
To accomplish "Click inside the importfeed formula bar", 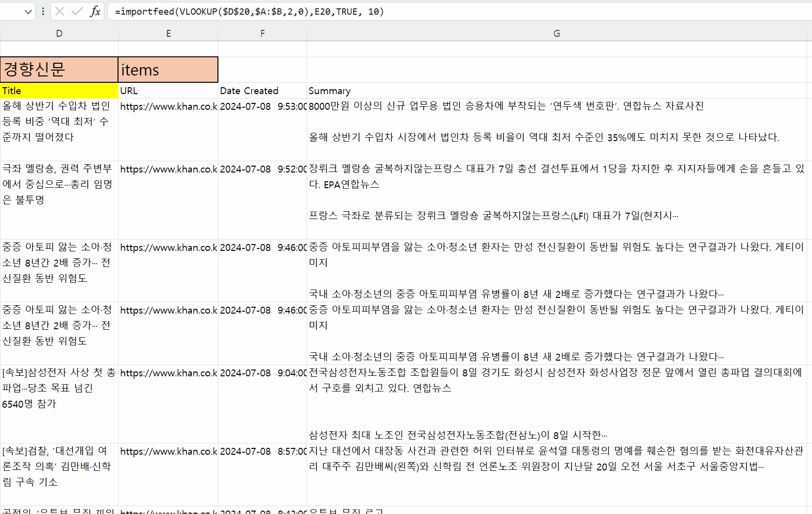I will click(x=458, y=11).
